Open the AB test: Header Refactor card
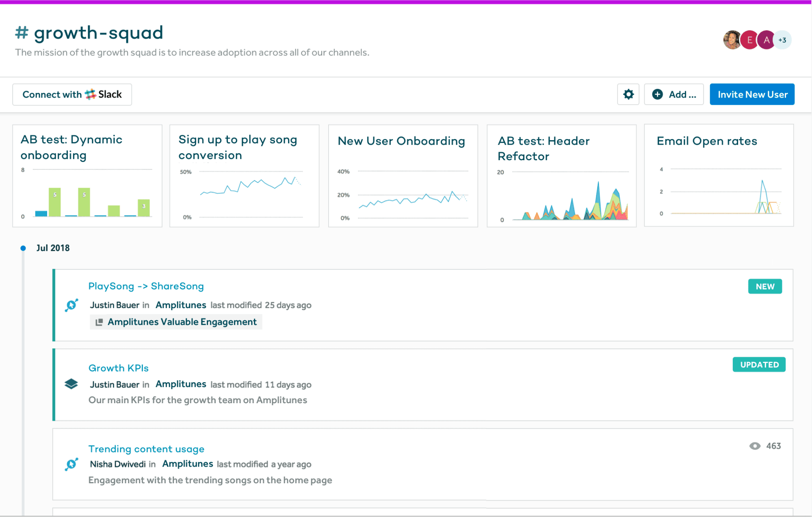The height and width of the screenshot is (517, 812). point(561,176)
